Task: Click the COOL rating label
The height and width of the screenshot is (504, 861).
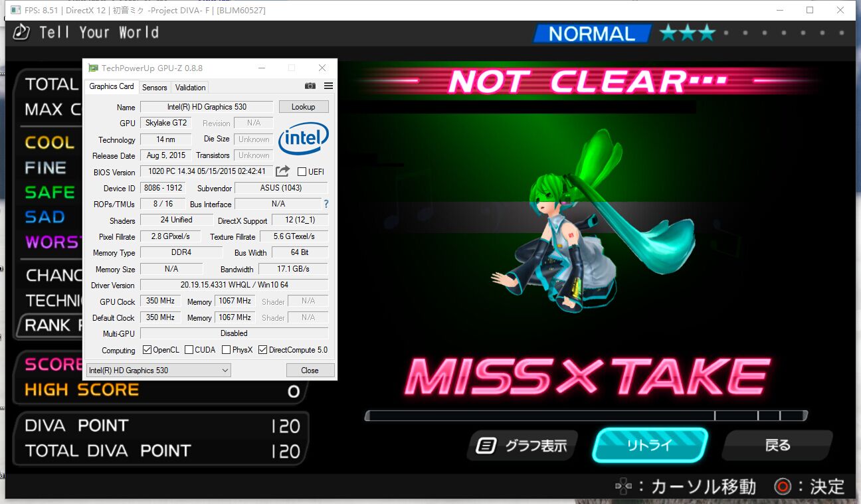Action: [x=50, y=143]
